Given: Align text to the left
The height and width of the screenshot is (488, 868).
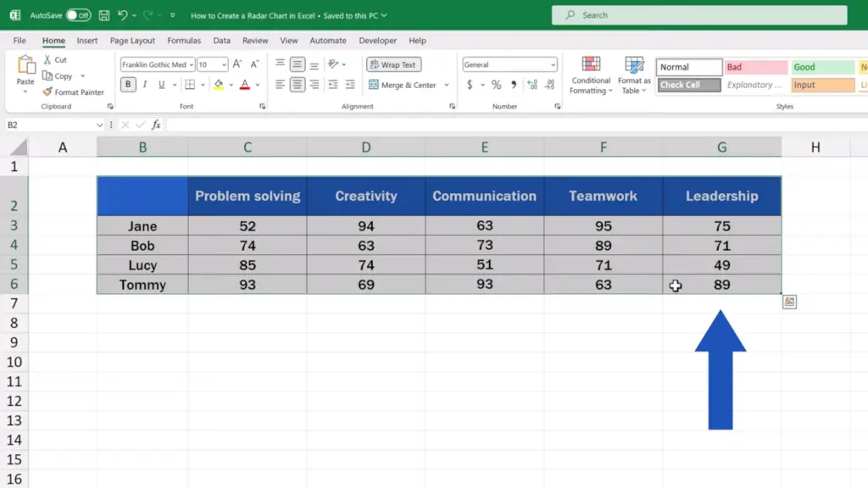Looking at the screenshot, I should [280, 85].
